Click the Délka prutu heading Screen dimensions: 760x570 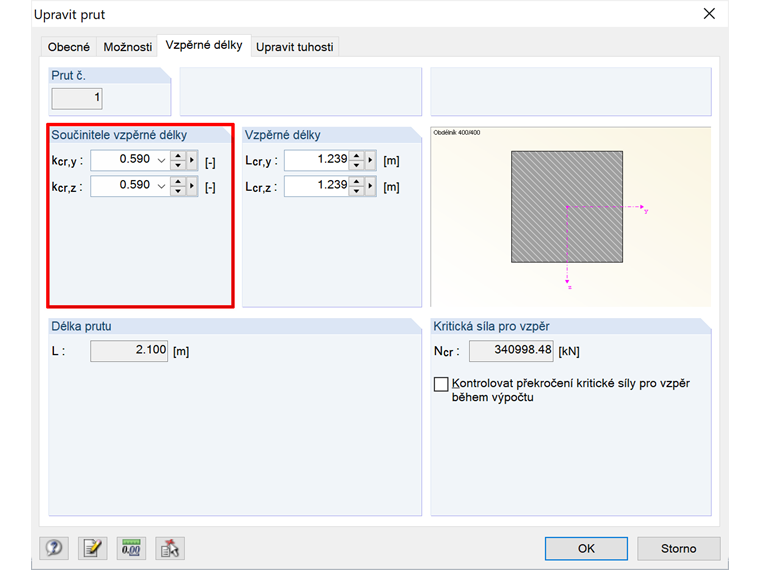[81, 326]
